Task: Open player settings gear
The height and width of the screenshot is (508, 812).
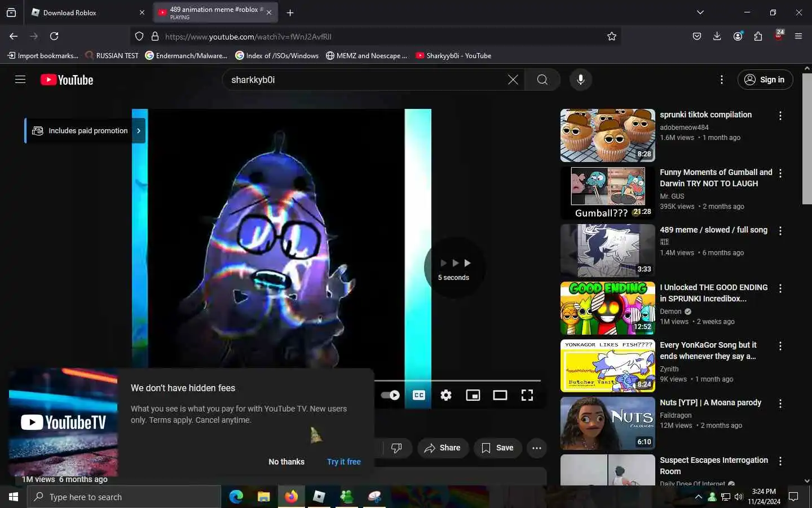Action: coord(446,395)
